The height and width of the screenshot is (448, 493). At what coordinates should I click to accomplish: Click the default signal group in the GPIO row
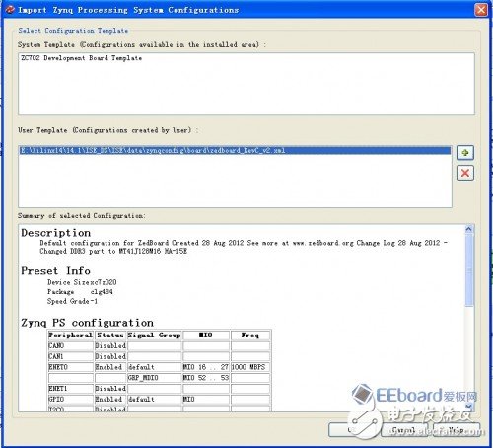pos(155,399)
